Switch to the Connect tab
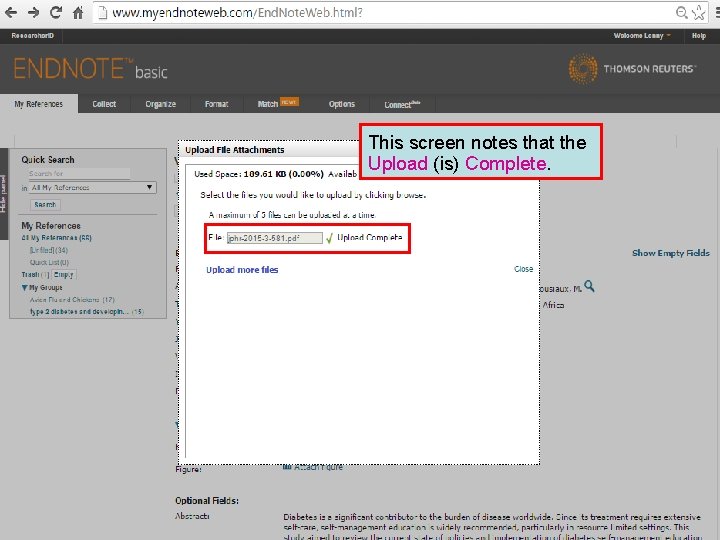The width and height of the screenshot is (720, 540). [x=402, y=104]
